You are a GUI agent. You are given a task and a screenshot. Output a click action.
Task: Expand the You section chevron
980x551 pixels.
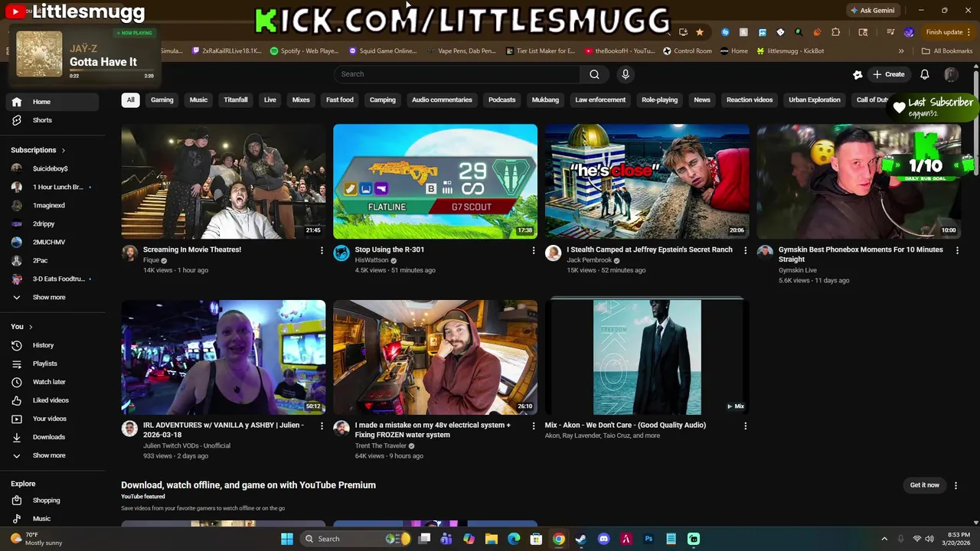pos(31,327)
